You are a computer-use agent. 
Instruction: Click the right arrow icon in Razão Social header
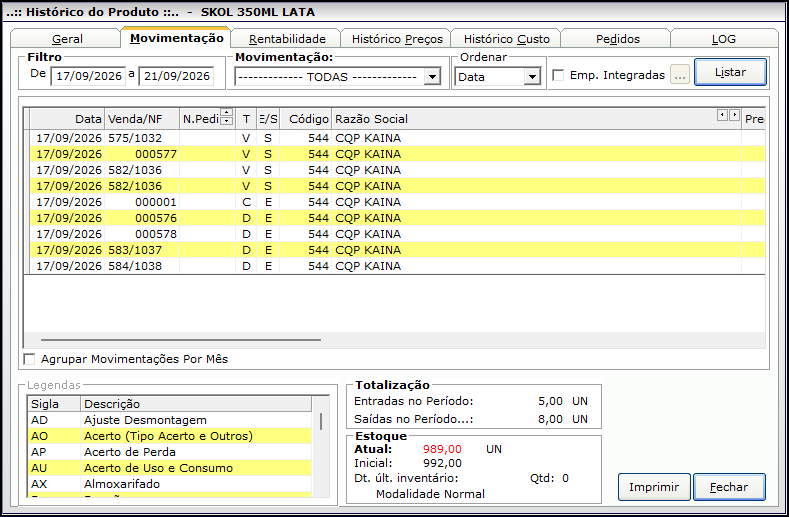pyautogui.click(x=735, y=115)
